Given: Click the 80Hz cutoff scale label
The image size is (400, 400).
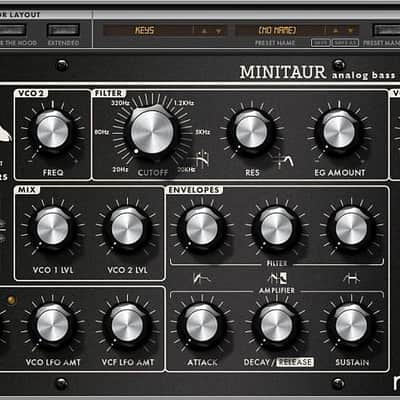Looking at the screenshot, I should [102, 132].
